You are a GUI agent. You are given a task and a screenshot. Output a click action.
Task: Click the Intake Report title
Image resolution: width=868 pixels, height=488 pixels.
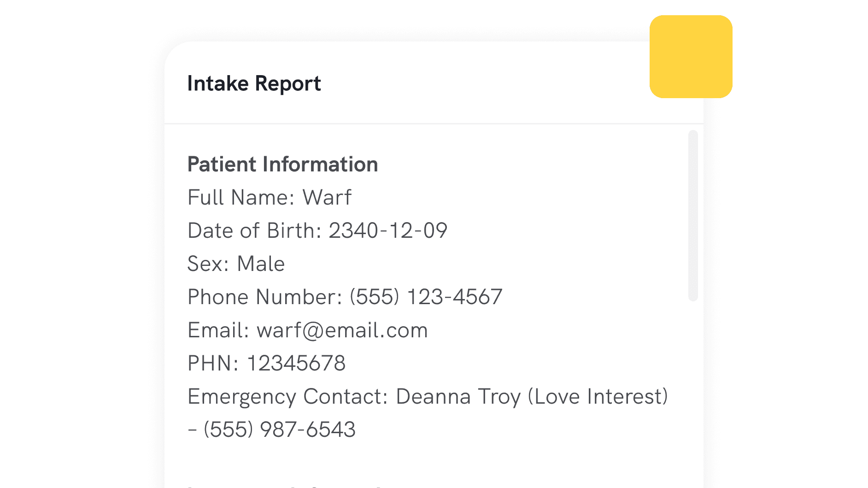click(254, 83)
